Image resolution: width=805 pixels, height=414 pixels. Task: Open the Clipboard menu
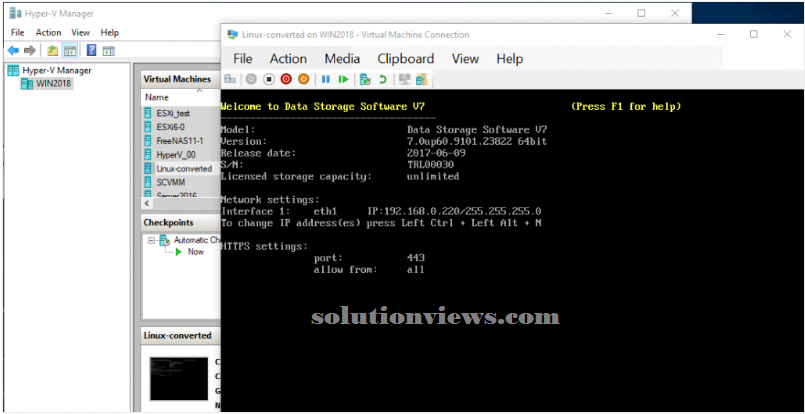tap(406, 59)
